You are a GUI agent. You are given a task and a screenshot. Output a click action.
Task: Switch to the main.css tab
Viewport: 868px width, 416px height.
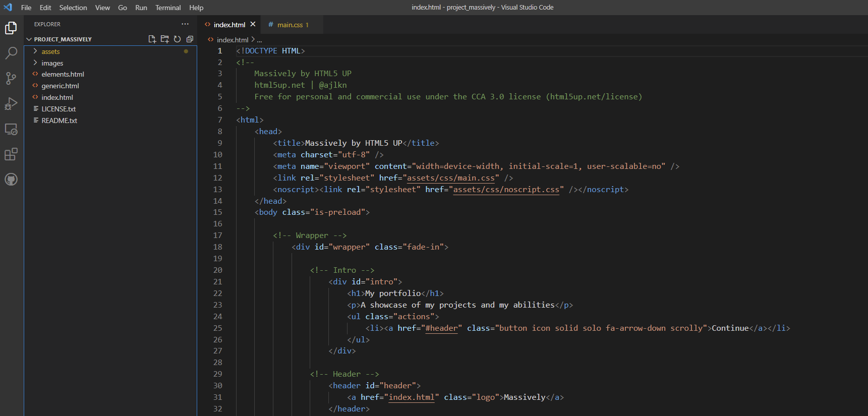click(x=290, y=25)
